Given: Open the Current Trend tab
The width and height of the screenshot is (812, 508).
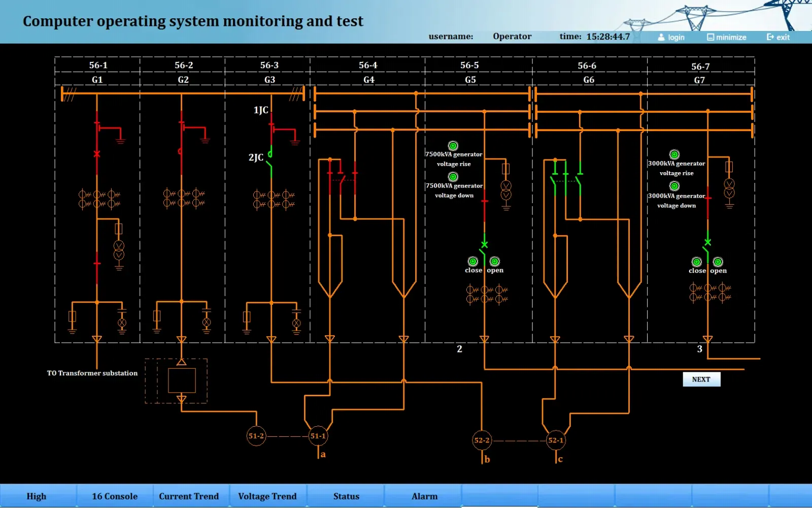Looking at the screenshot, I should 189,496.
